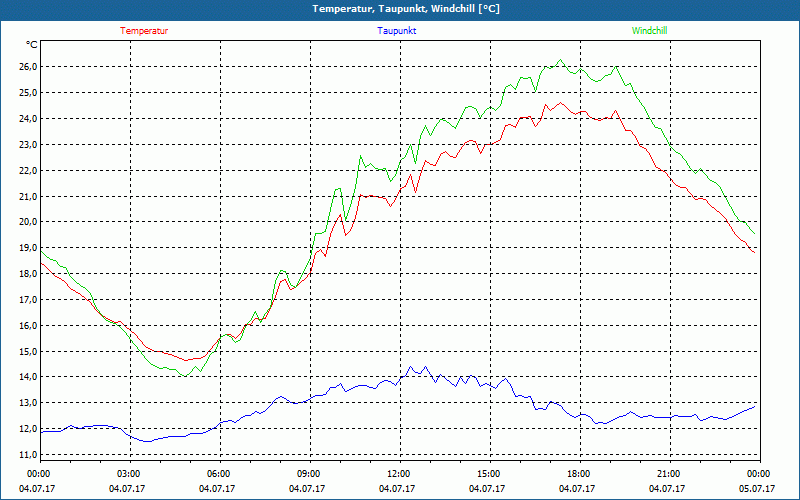Click the '13,0' y-axis value
This screenshot has width=800, height=500.
click(x=28, y=403)
